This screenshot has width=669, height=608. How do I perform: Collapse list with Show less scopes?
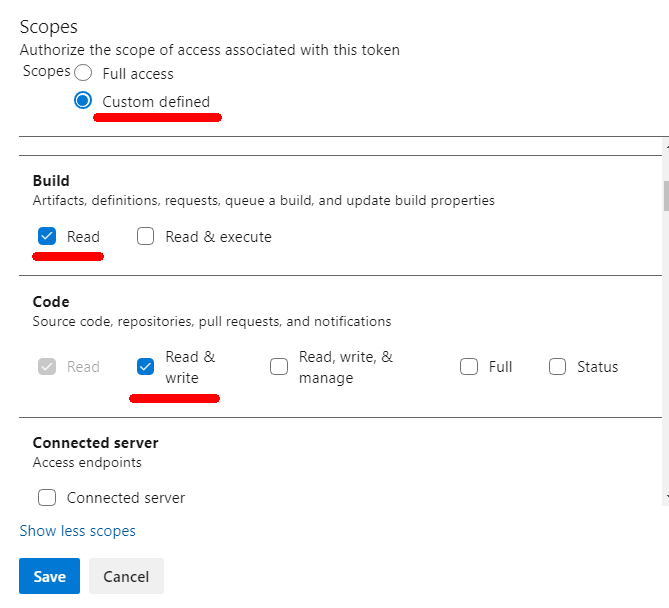(x=78, y=531)
